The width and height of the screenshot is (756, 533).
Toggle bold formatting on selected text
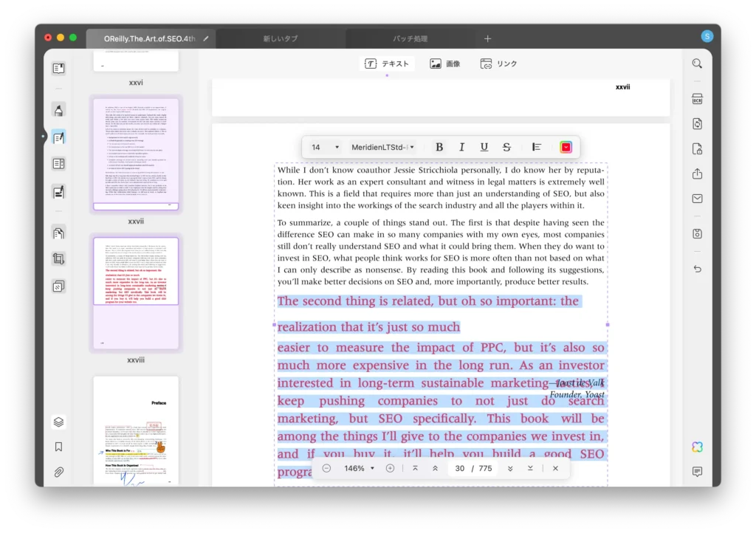pos(439,148)
